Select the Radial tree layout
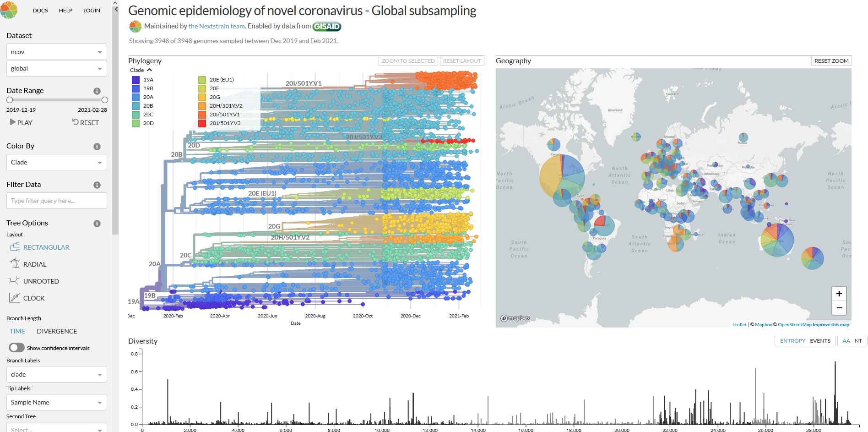Screen dimensions: 868x432 pyautogui.click(x=34, y=264)
